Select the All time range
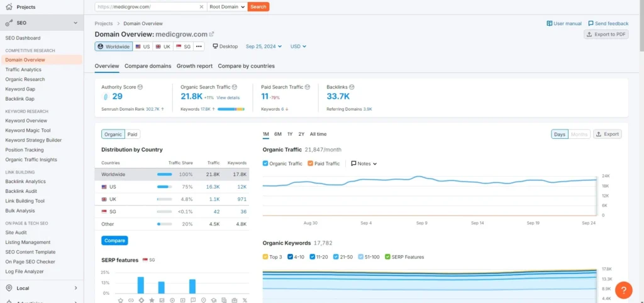This screenshot has height=303, width=644. (x=318, y=135)
